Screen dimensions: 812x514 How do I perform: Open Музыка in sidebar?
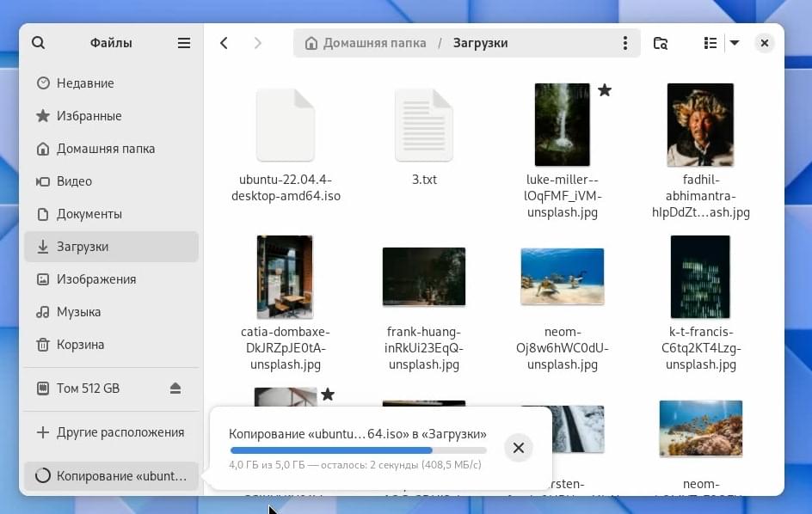coord(111,312)
